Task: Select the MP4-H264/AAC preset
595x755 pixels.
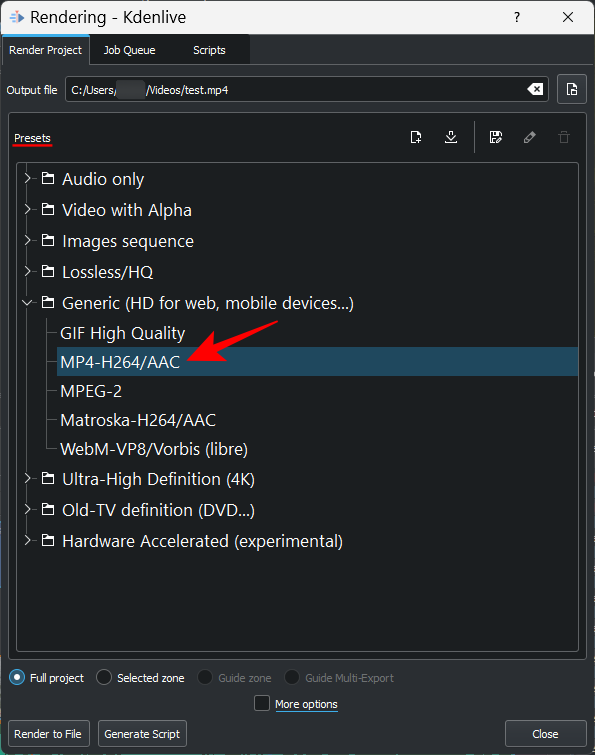Action: (x=317, y=362)
